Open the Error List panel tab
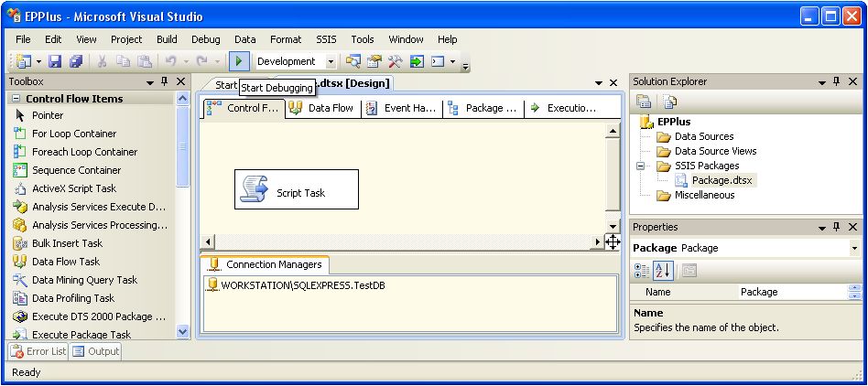The height and width of the screenshot is (386, 868). [x=38, y=351]
